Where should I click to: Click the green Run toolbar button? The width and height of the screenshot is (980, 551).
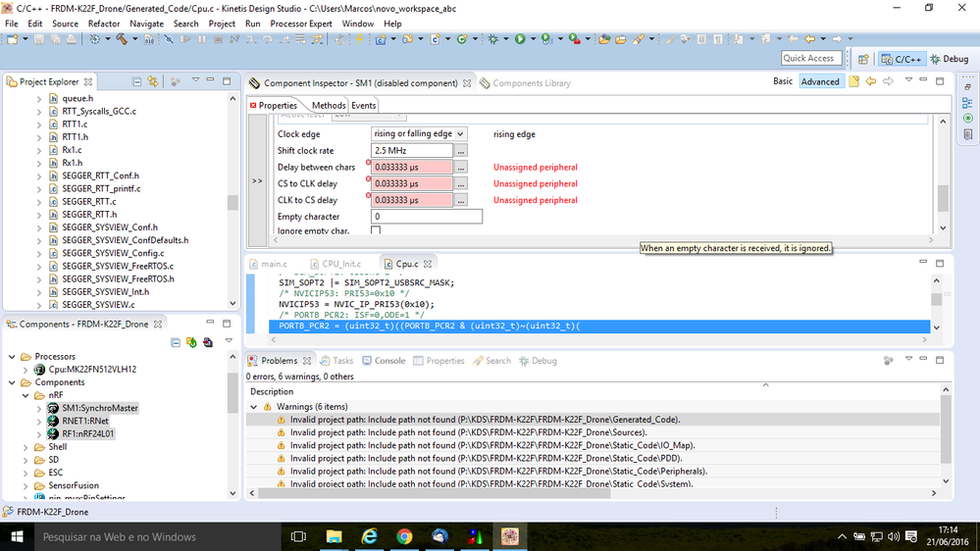point(520,39)
